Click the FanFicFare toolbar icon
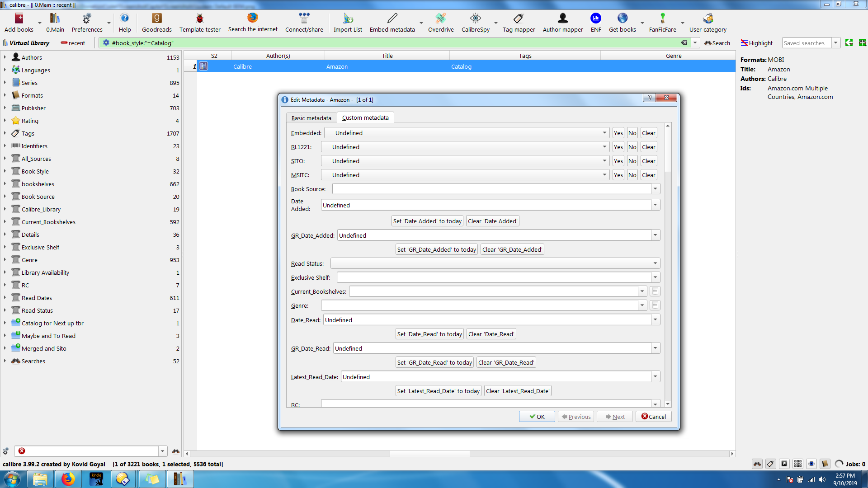The height and width of the screenshot is (488, 868). (x=662, y=19)
